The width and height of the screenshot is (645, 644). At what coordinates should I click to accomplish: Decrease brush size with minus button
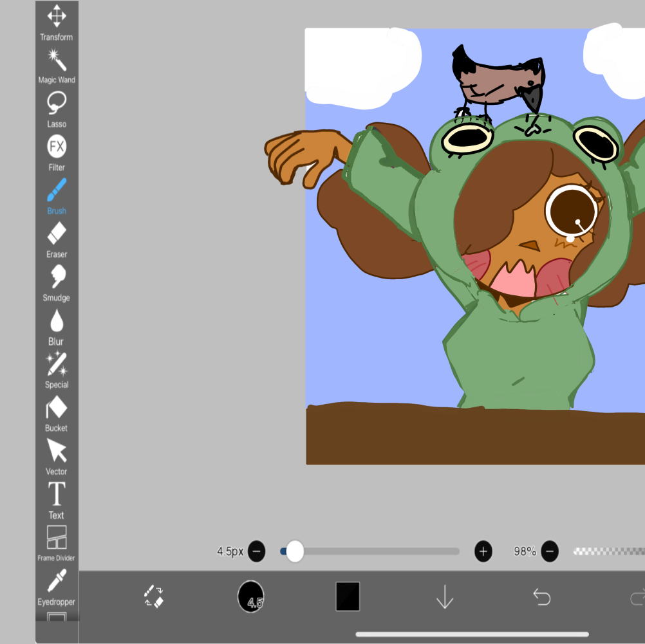point(256,551)
